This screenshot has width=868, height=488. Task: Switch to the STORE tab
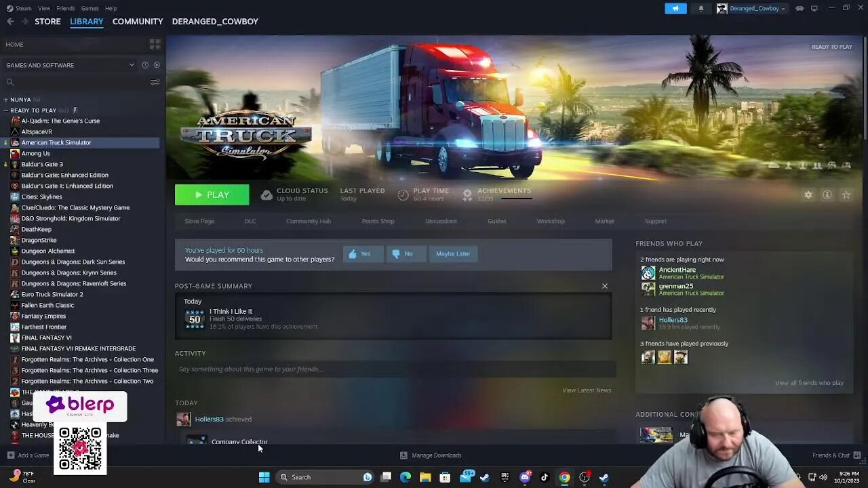pos(47,21)
